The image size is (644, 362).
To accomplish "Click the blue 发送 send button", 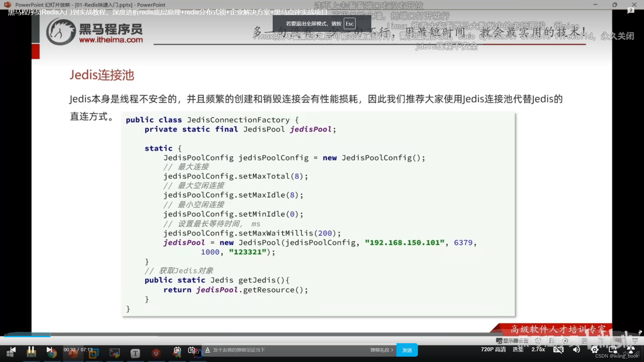I will coord(407,350).
